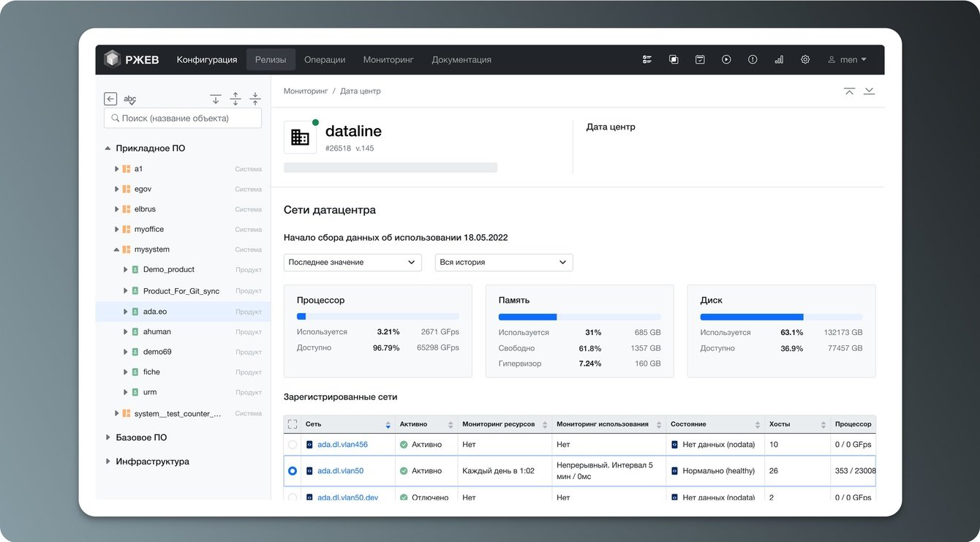Viewport: 980px width, 542px height.
Task: Open the 'Вся история' dropdown
Action: 504,263
